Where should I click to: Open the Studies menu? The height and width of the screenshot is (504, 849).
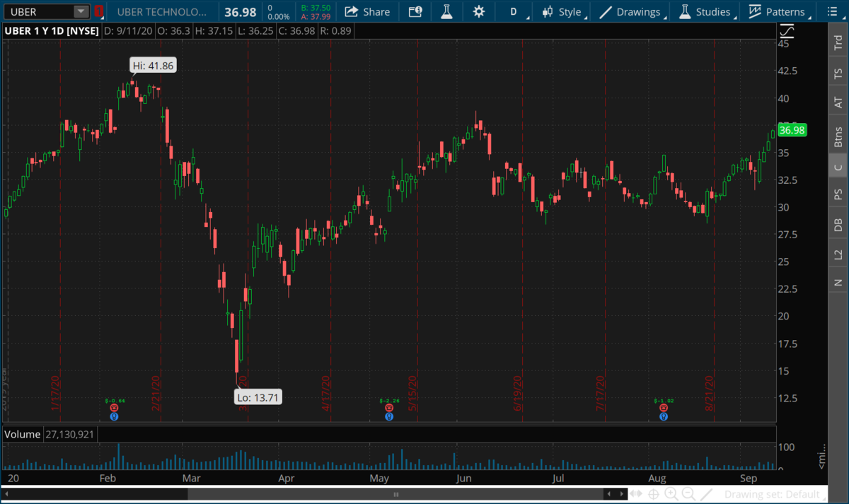[705, 12]
